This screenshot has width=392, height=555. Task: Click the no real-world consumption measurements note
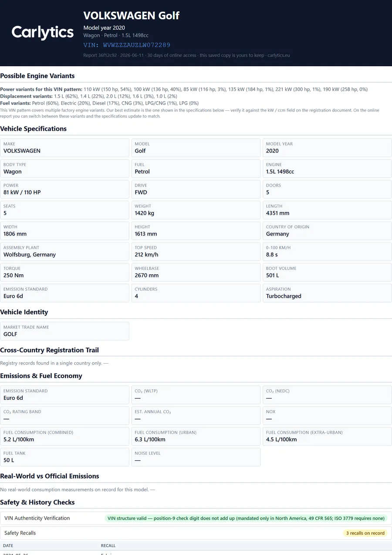(x=78, y=490)
